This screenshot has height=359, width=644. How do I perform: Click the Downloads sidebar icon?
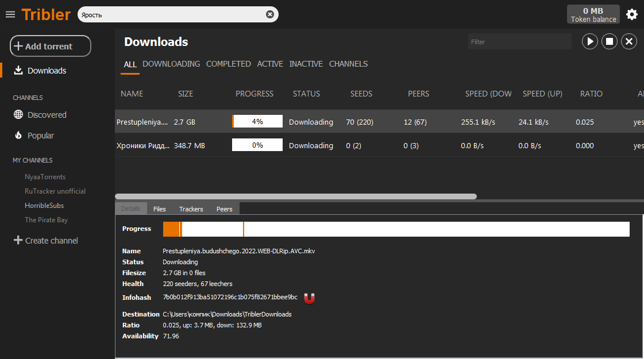click(18, 70)
